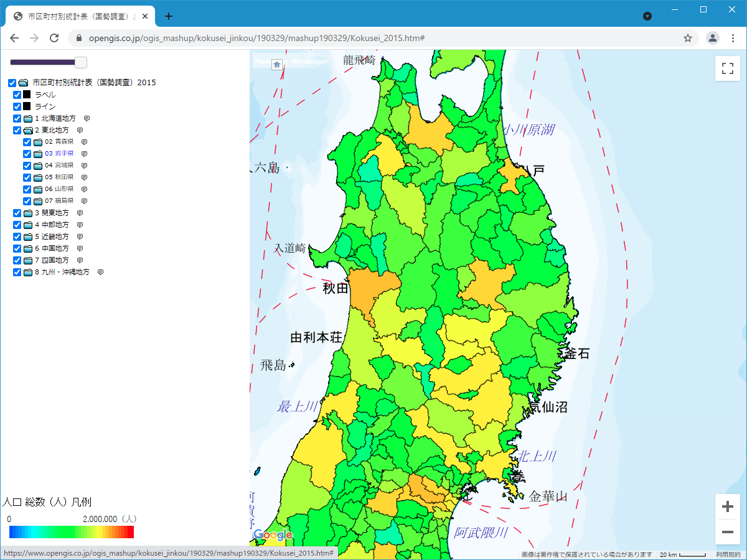Image resolution: width=747 pixels, height=560 pixels.
Task: Bookmark this page with the star icon
Action: pos(688,38)
